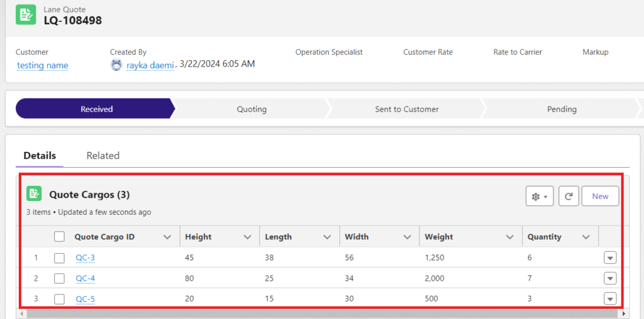
Task: Check the box for QC-3 row
Action: 60,257
